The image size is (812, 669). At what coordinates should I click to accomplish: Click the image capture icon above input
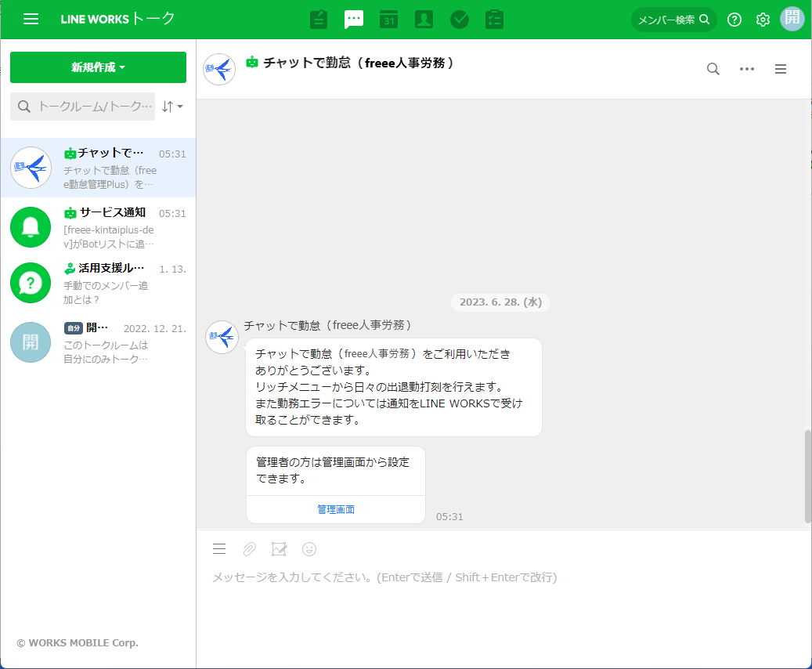click(x=279, y=549)
